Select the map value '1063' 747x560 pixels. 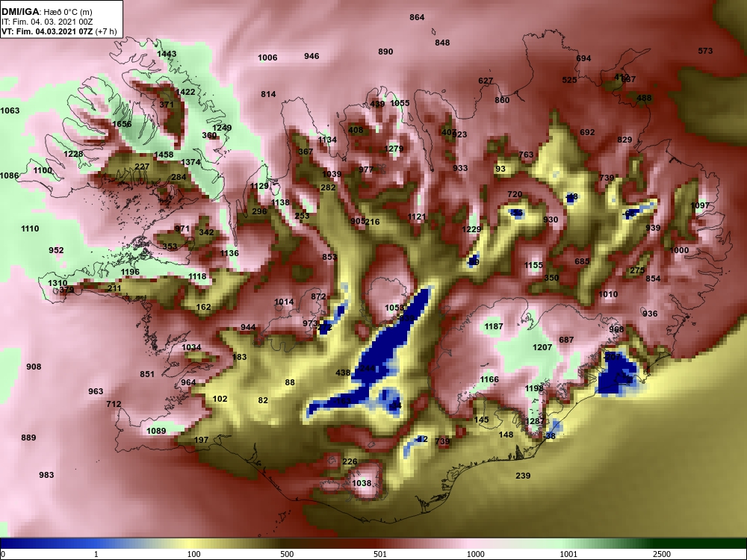[10, 111]
